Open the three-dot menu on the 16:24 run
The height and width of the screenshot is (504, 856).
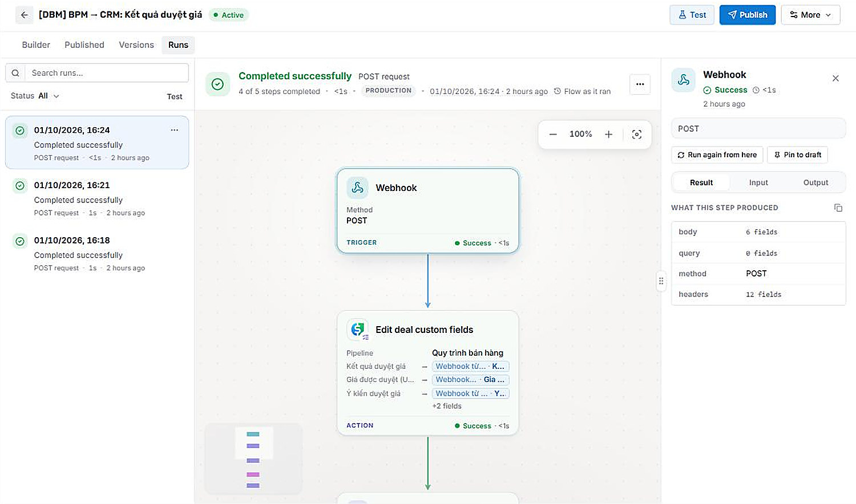click(175, 130)
